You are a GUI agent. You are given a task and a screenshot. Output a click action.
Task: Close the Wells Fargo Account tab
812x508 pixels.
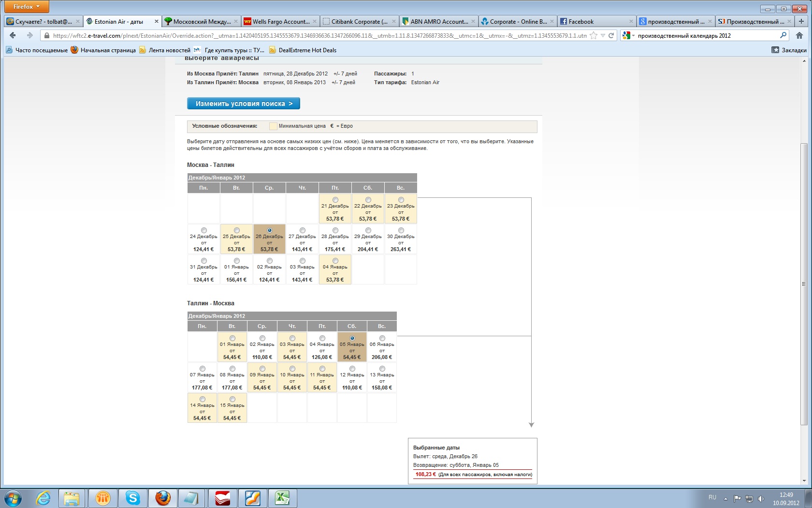315,21
